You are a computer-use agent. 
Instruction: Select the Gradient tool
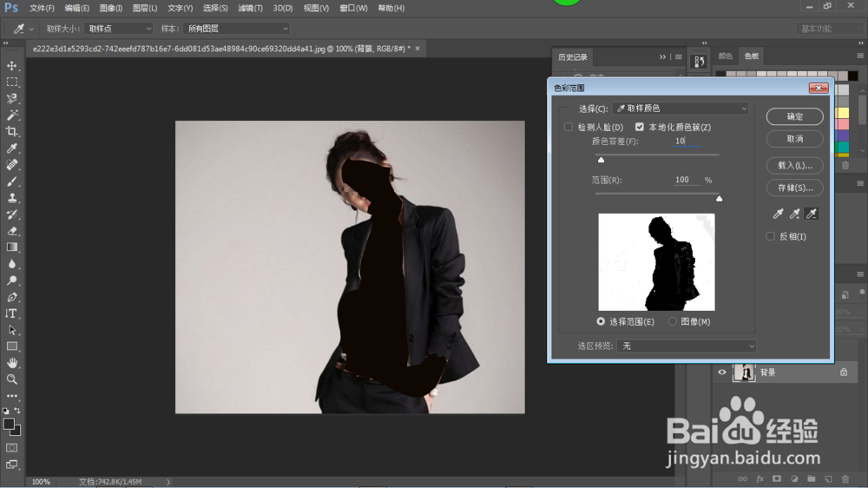click(11, 247)
